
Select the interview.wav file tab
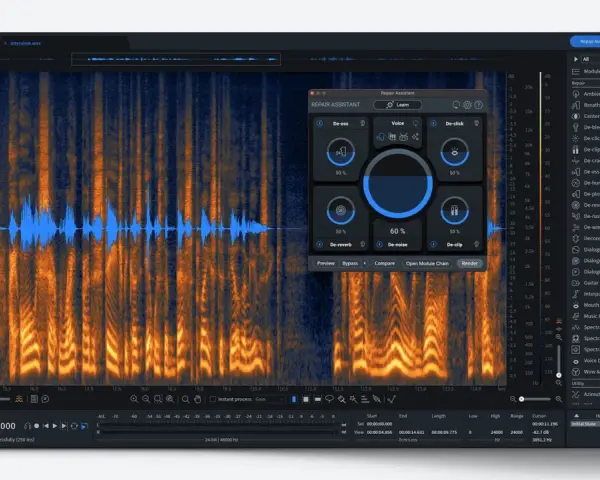pos(26,43)
